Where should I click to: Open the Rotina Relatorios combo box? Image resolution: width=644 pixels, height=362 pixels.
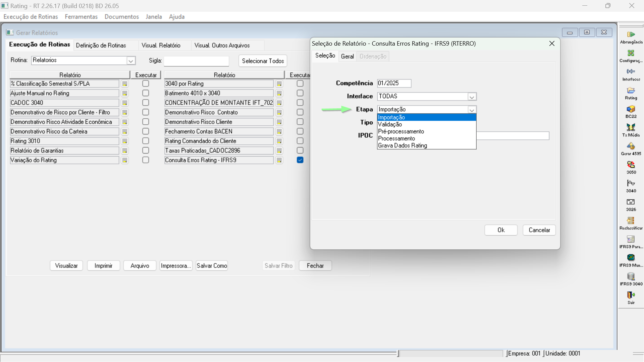[131, 61]
